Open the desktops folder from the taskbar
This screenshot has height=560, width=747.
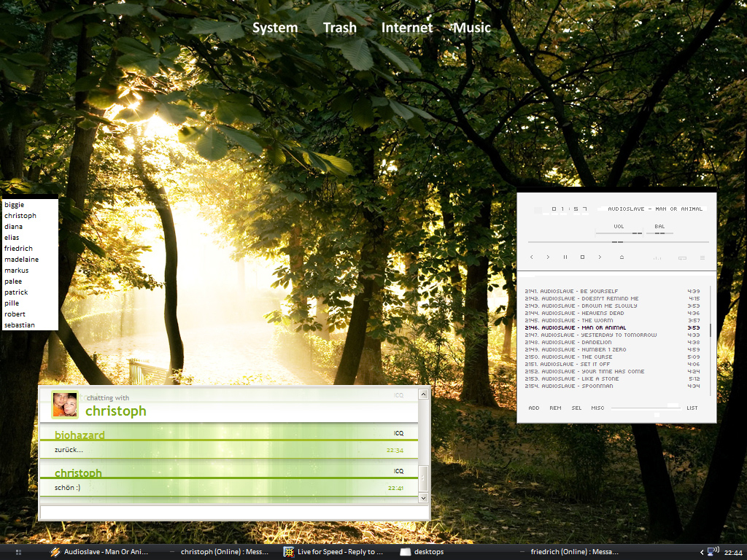coord(422,552)
